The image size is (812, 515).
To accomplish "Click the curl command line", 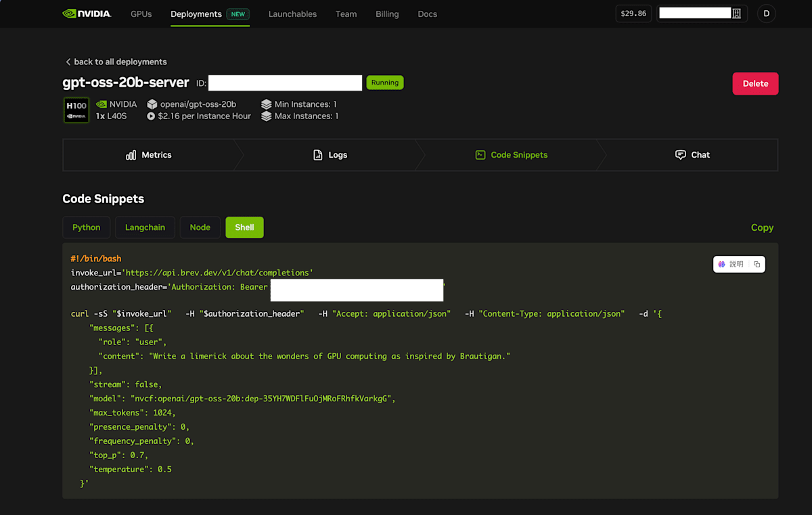I will coord(366,314).
